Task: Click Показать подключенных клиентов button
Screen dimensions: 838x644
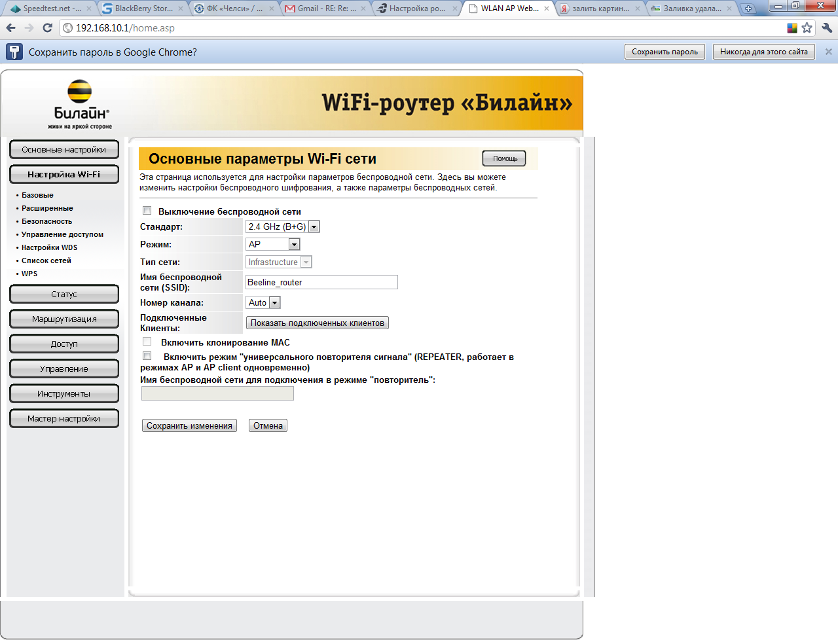Action: pos(318,323)
